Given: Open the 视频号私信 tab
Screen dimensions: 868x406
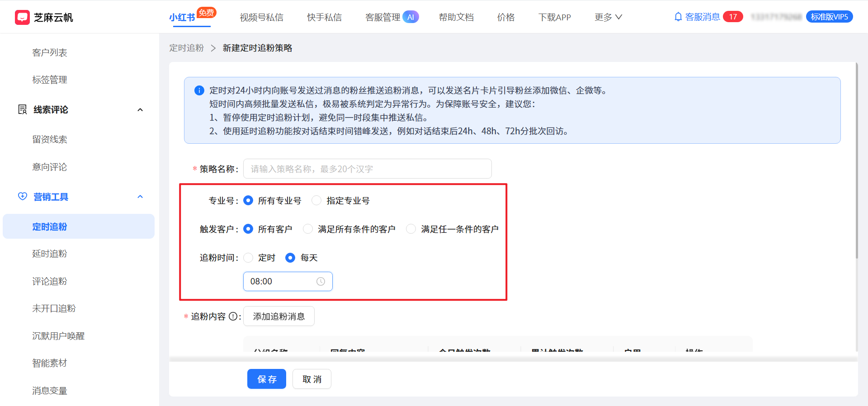Looking at the screenshot, I should coord(261,17).
